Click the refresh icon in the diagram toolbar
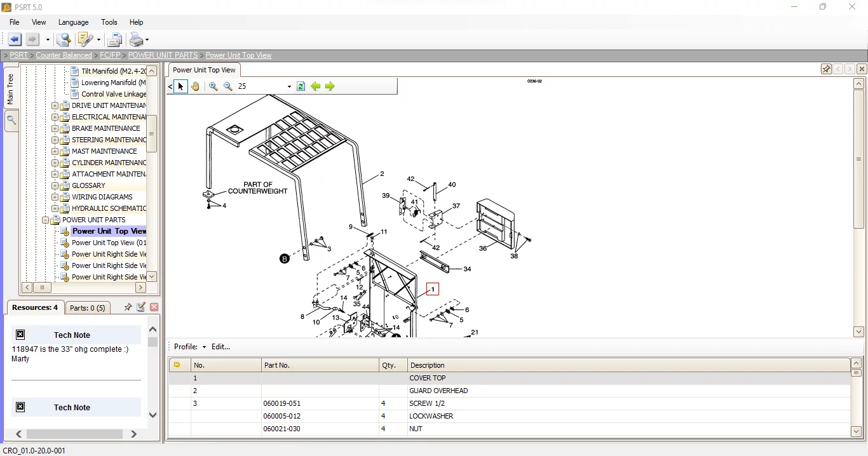The width and height of the screenshot is (868, 456). [301, 86]
